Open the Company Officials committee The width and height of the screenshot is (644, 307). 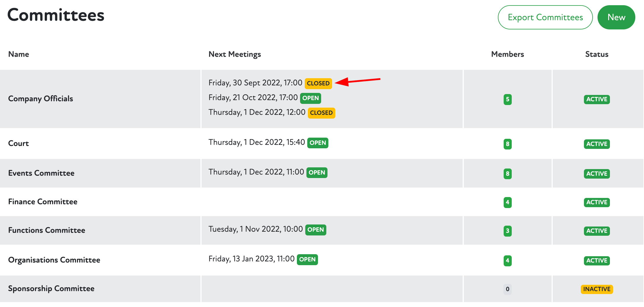click(x=40, y=99)
